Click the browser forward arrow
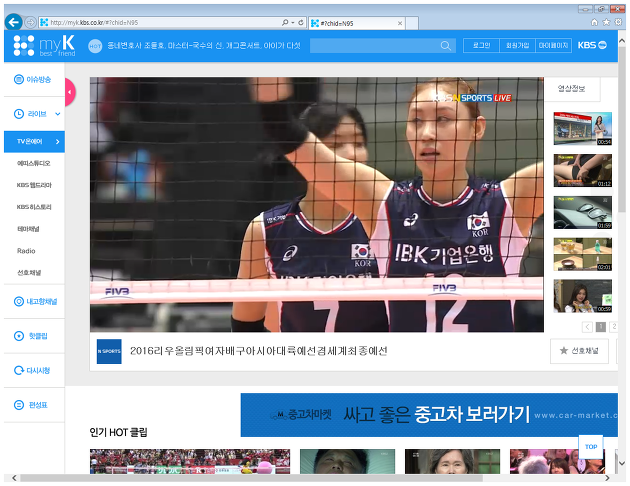The image size is (630, 486). point(31,22)
